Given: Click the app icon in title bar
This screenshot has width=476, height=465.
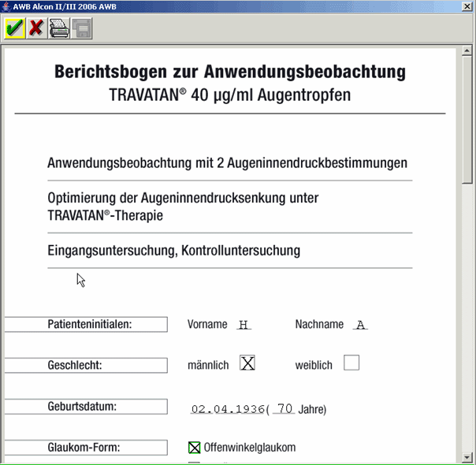Looking at the screenshot, I should [x=6, y=6].
